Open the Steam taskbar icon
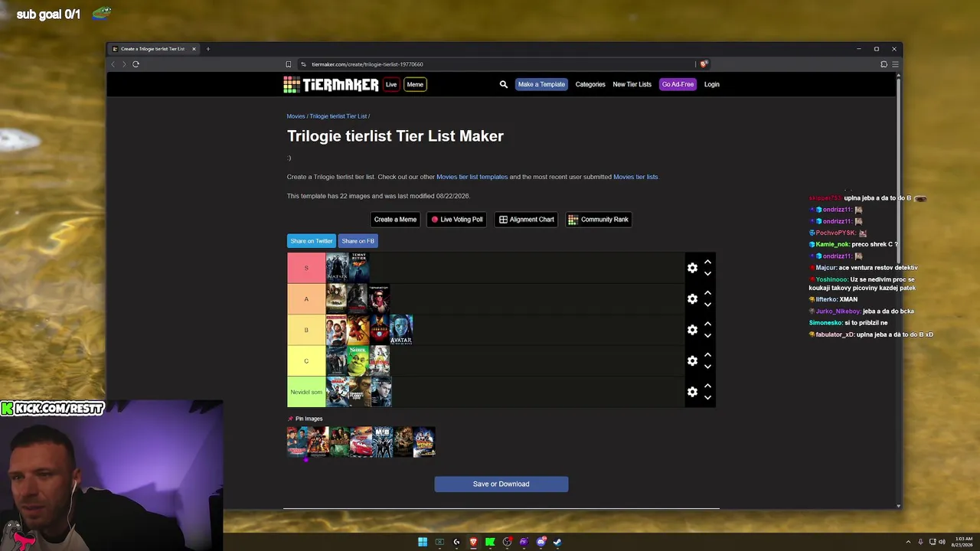 pyautogui.click(x=557, y=543)
